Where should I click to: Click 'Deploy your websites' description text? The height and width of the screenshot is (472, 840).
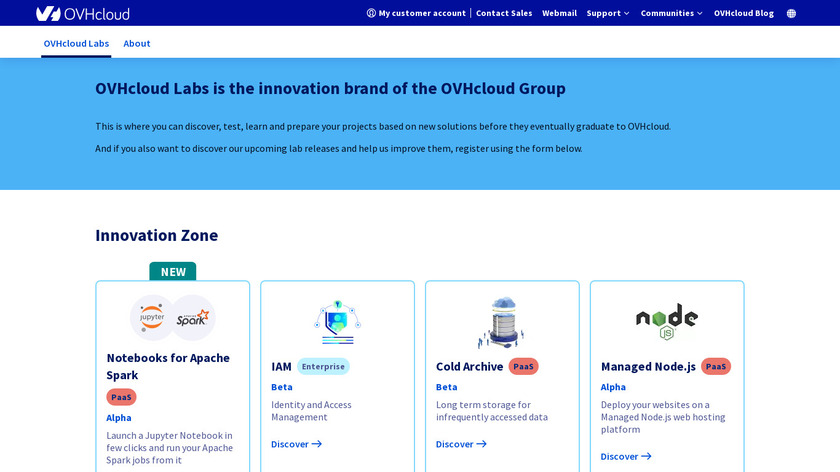tap(663, 417)
